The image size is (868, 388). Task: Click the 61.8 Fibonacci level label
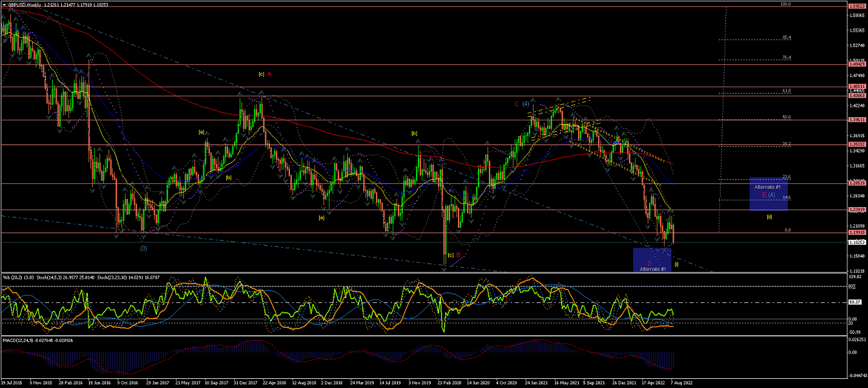point(787,90)
